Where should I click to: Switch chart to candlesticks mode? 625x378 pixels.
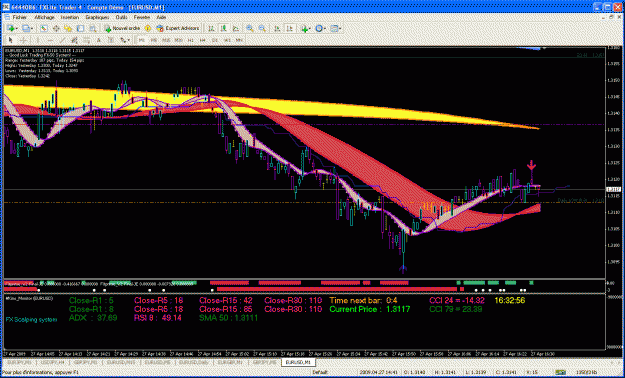coord(224,28)
